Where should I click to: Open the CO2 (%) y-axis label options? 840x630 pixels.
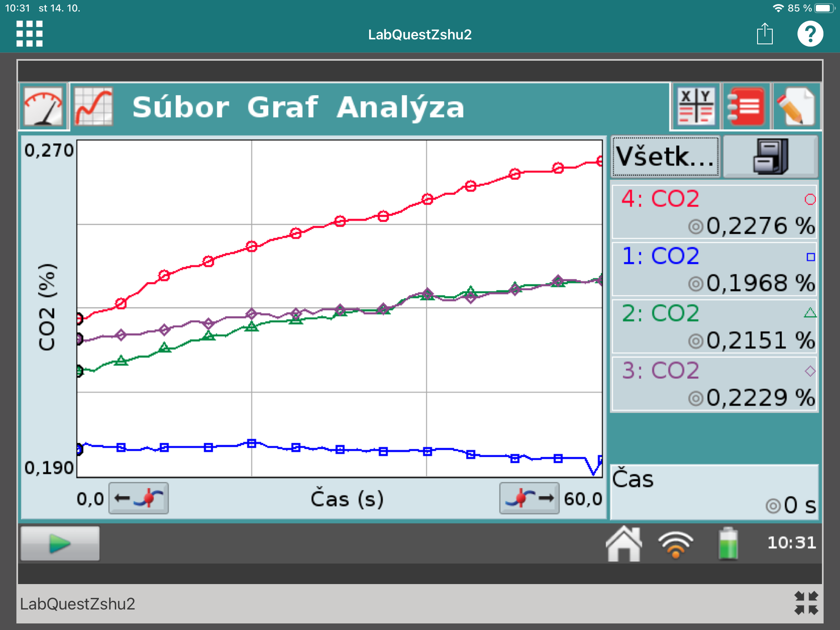47,307
